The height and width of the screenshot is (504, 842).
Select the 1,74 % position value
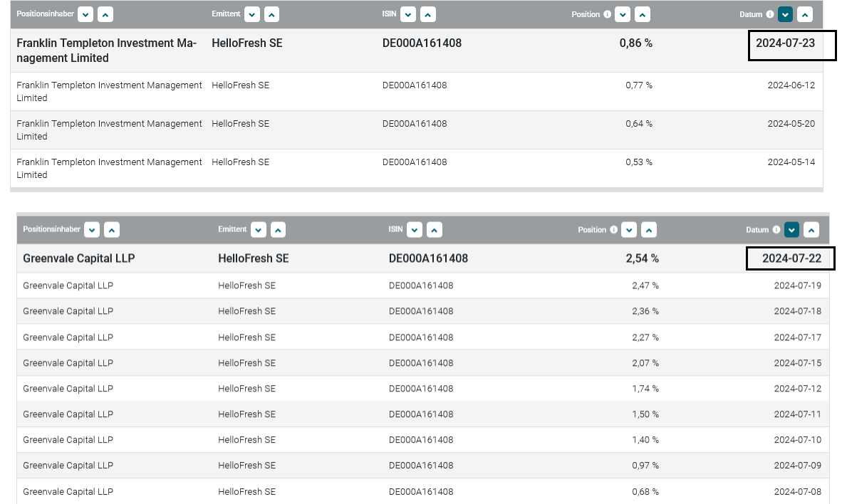pyautogui.click(x=645, y=389)
